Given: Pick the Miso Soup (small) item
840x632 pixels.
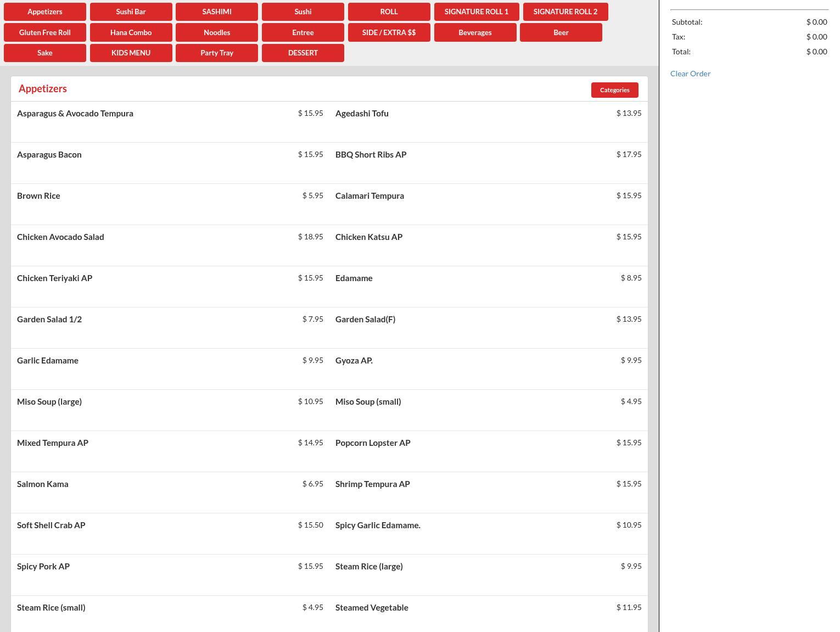Looking at the screenshot, I should coord(368,402).
